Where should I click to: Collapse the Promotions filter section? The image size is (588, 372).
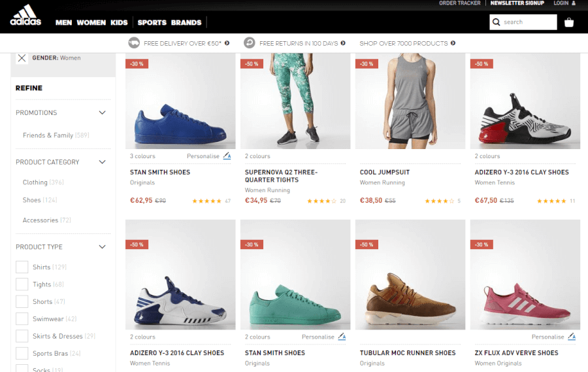point(102,112)
